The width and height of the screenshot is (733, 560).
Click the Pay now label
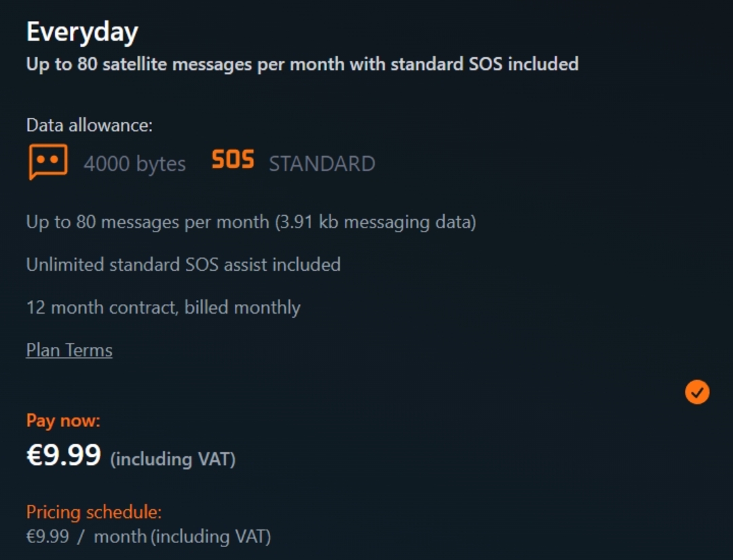pos(63,421)
